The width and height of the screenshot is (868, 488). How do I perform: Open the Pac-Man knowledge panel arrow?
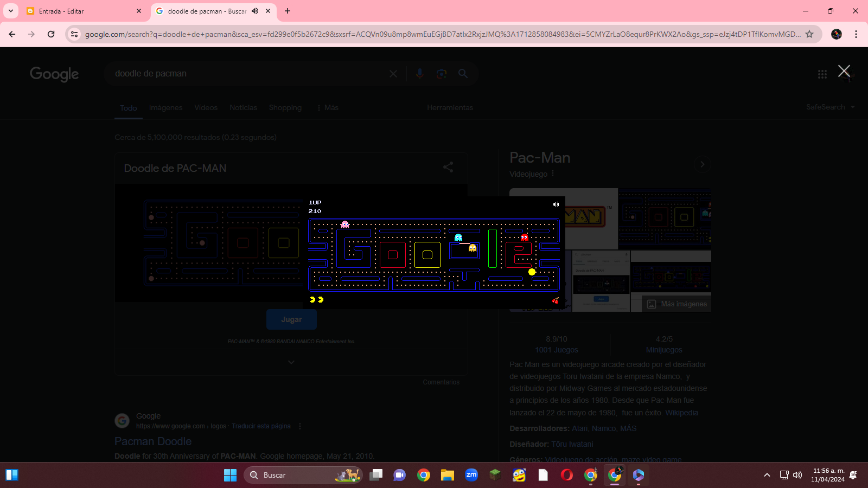click(x=702, y=164)
